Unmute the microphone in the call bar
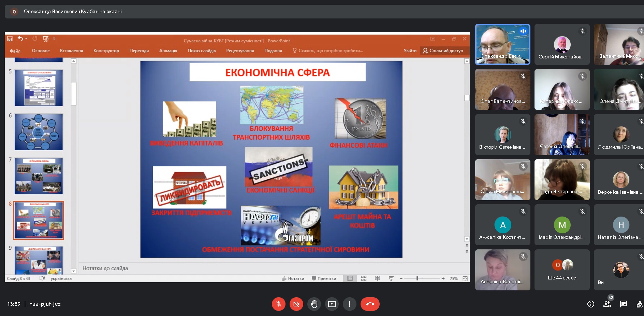The height and width of the screenshot is (316, 644). tap(278, 304)
